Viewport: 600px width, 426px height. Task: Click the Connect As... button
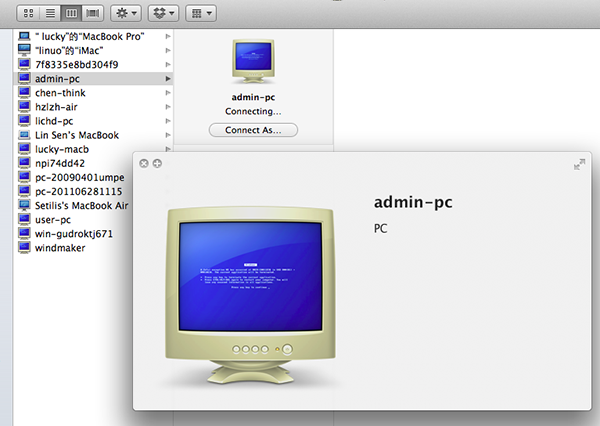click(253, 130)
